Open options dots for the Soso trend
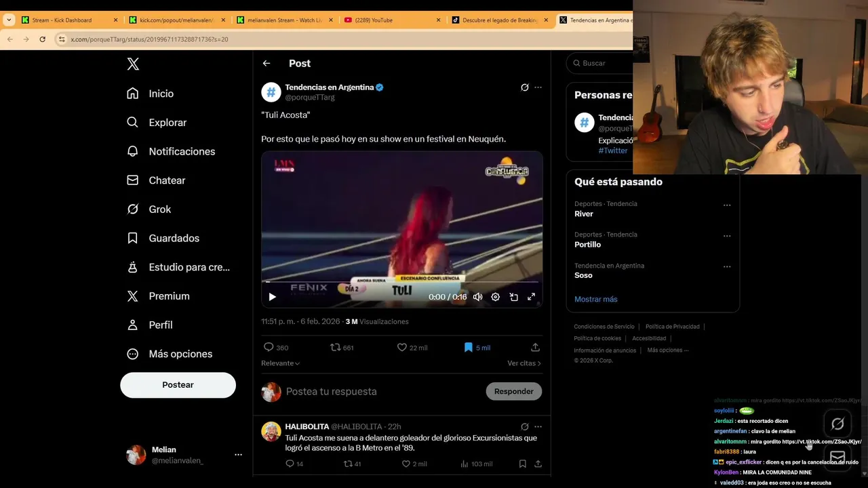Viewport: 868px width, 488px height. pyautogui.click(x=727, y=267)
